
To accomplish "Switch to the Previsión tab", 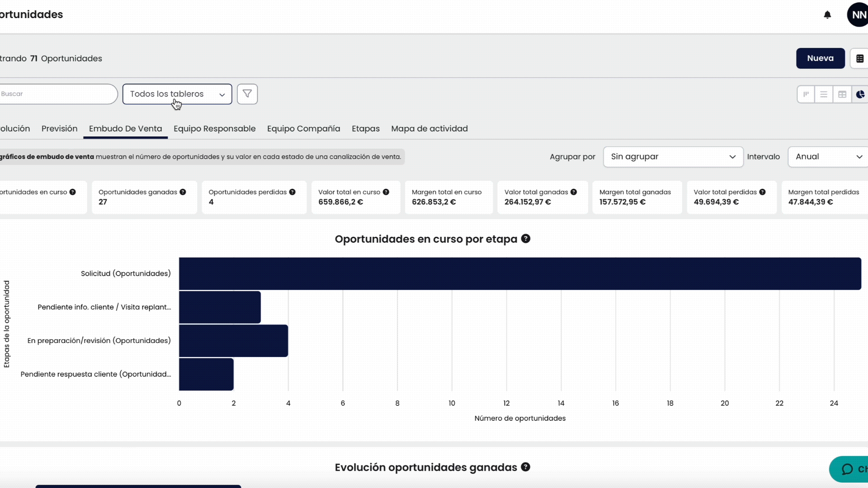I will (59, 129).
